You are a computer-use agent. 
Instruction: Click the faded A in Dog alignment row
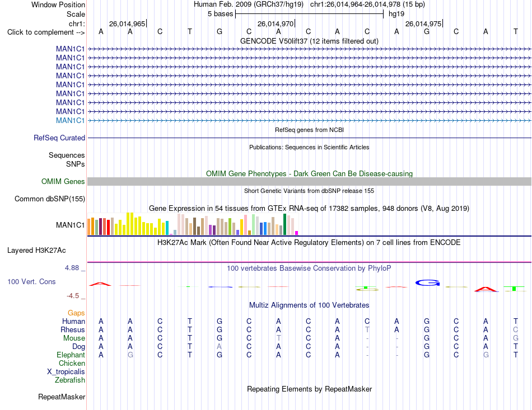220,347
